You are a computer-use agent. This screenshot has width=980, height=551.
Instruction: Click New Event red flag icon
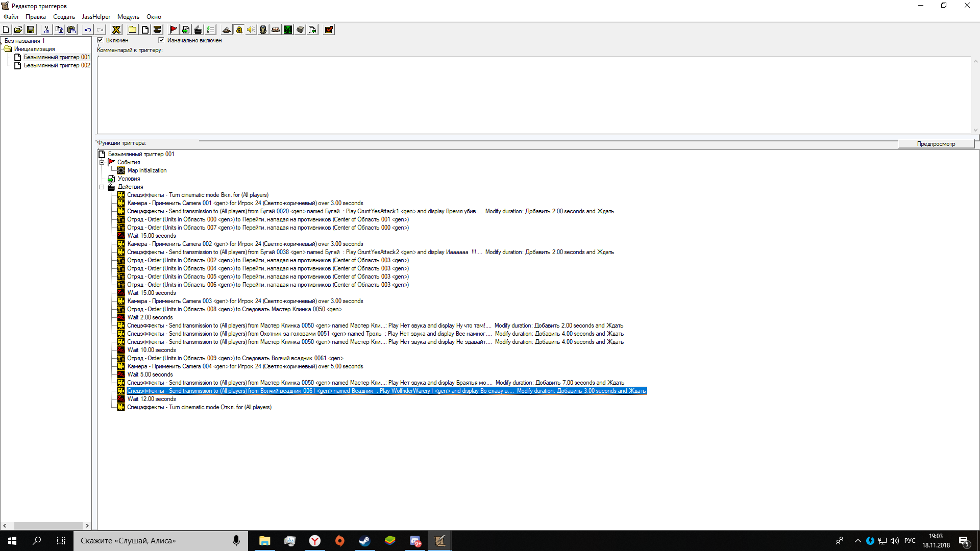click(x=173, y=30)
